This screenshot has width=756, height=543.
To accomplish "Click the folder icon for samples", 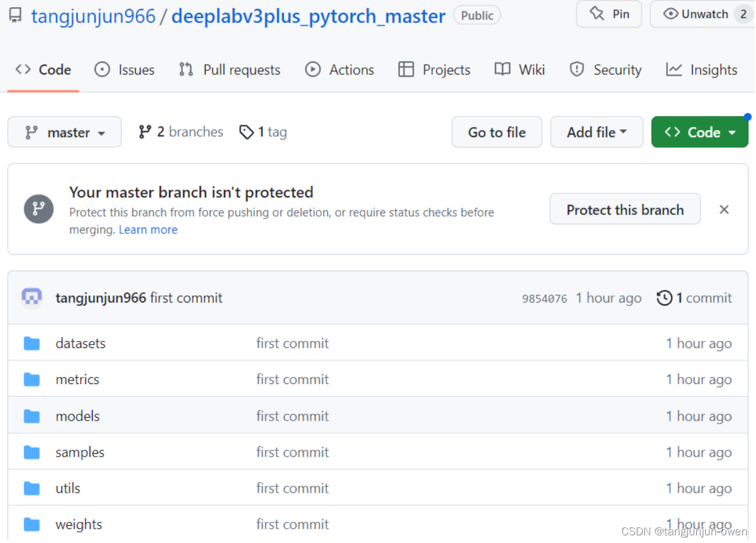I will (x=32, y=452).
